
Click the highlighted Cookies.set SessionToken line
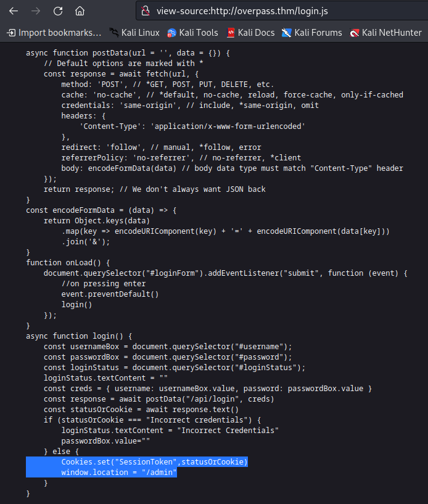pyautogui.click(x=154, y=462)
